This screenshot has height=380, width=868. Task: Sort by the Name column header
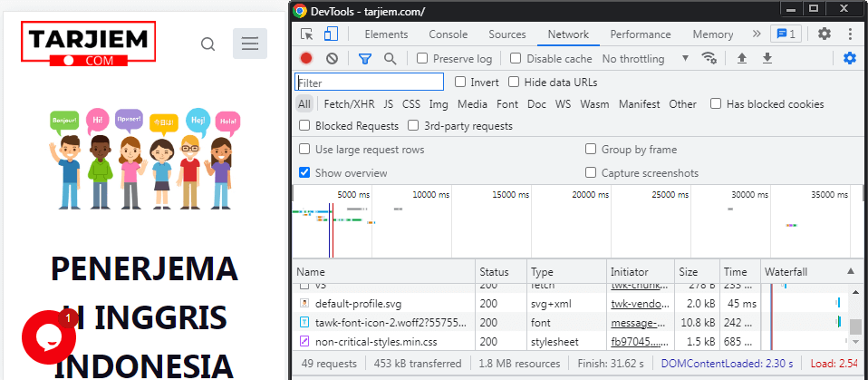point(384,271)
